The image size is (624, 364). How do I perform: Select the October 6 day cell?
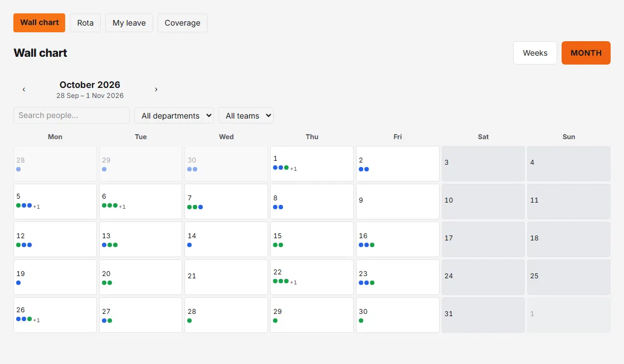(x=140, y=201)
